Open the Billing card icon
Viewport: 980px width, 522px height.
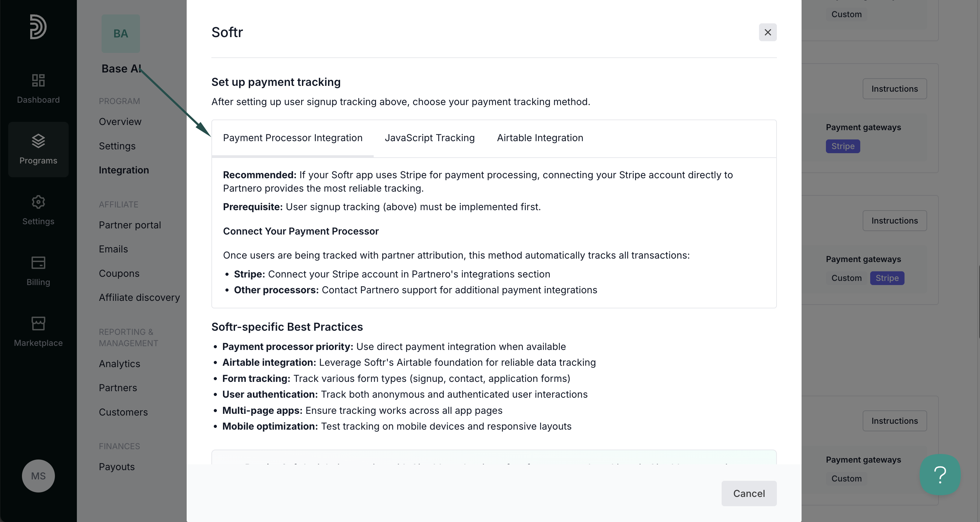(38, 263)
